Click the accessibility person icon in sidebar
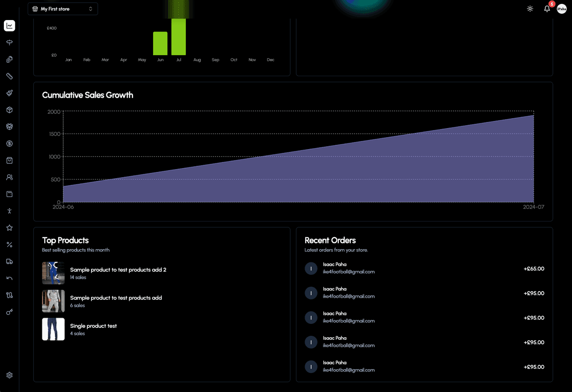 tap(10, 211)
